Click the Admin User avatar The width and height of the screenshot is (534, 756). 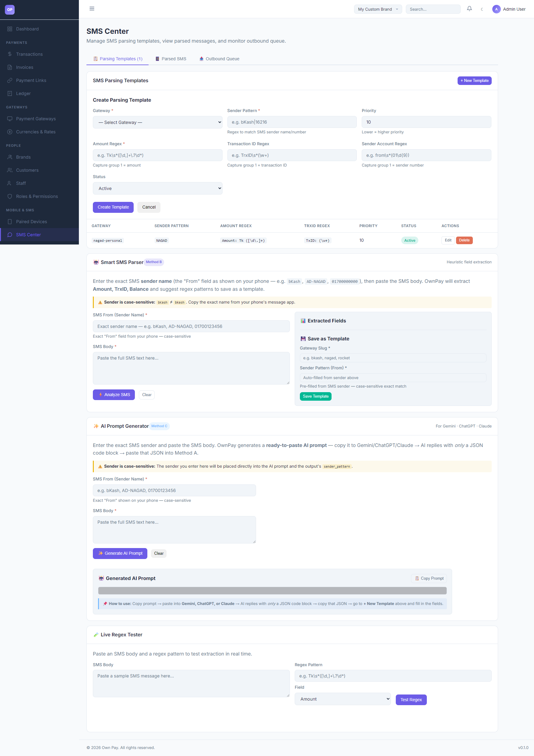(496, 9)
